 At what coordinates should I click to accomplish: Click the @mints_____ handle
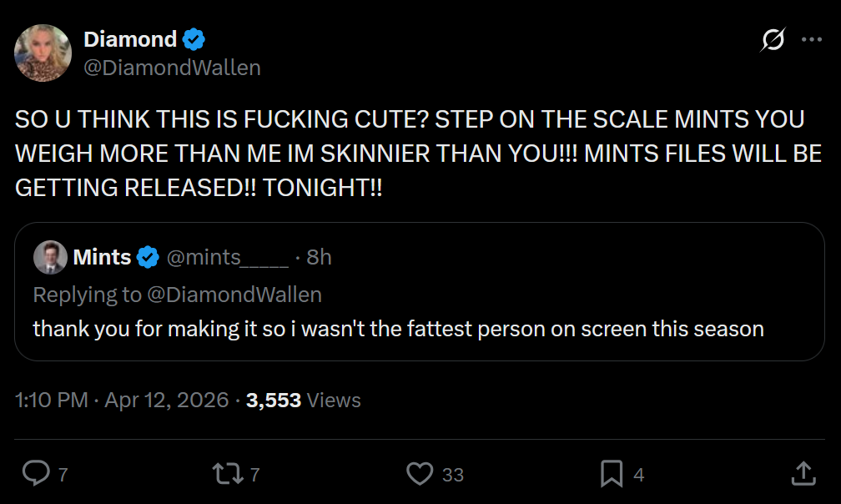coord(228,257)
